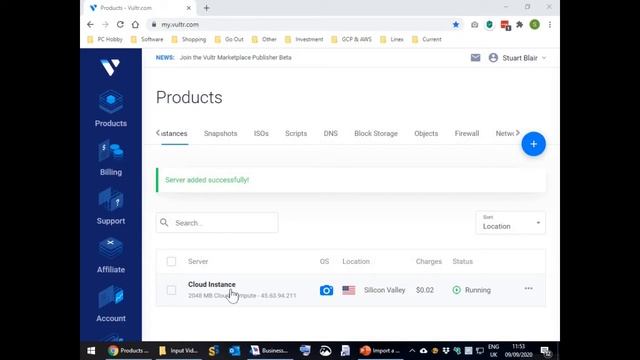Open the Support sidebar section
The height and width of the screenshot is (360, 640).
pyautogui.click(x=111, y=207)
